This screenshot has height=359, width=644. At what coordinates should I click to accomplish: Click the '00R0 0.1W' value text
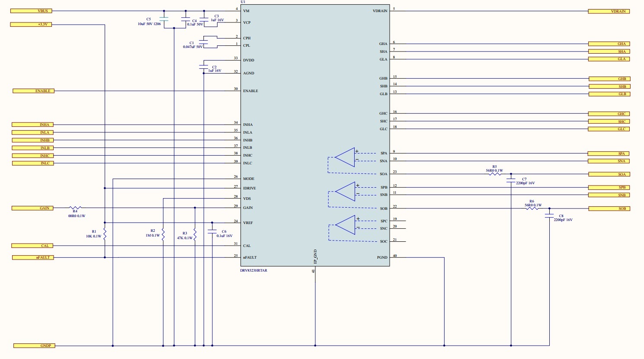coord(77,216)
